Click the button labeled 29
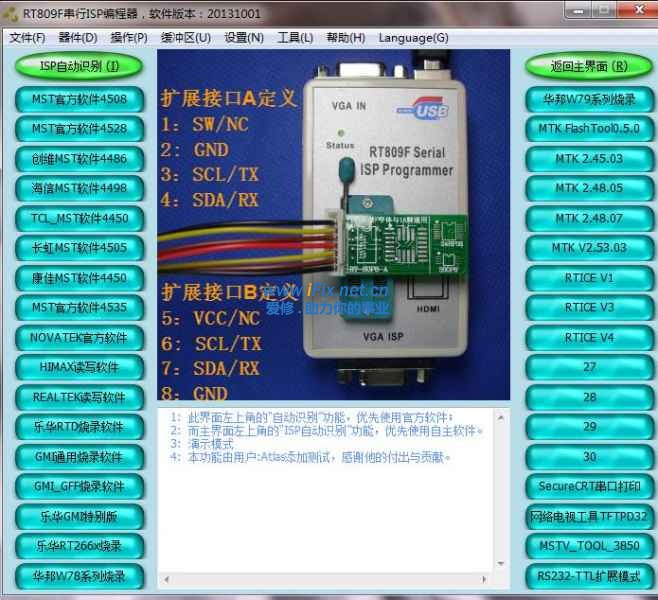This screenshot has width=658, height=600. tap(589, 427)
